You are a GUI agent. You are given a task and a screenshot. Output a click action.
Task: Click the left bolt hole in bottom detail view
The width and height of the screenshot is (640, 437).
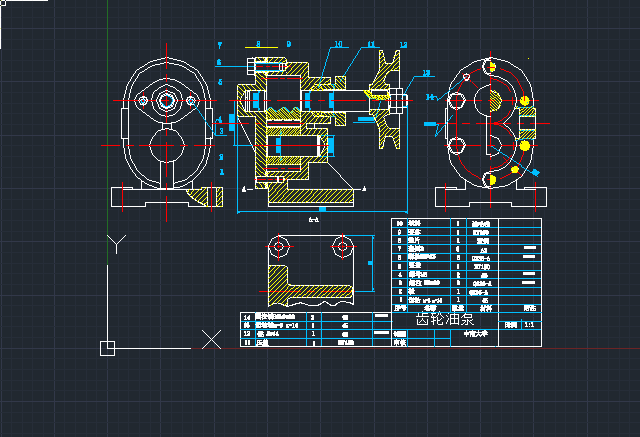pyautogui.click(x=280, y=244)
